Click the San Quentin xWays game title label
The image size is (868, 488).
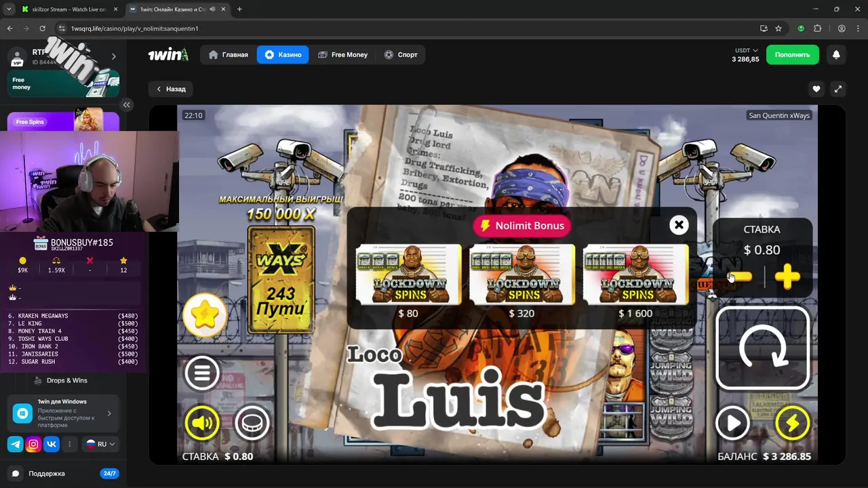tap(779, 115)
